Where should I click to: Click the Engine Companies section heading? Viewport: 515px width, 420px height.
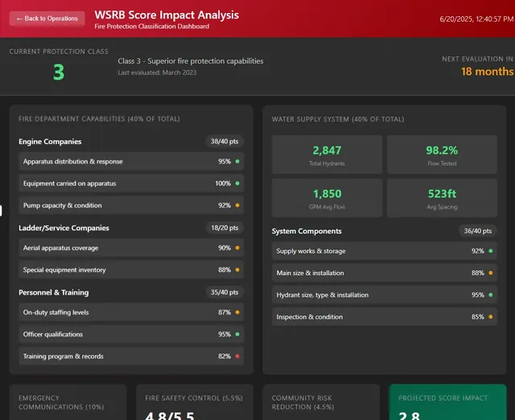pos(50,142)
